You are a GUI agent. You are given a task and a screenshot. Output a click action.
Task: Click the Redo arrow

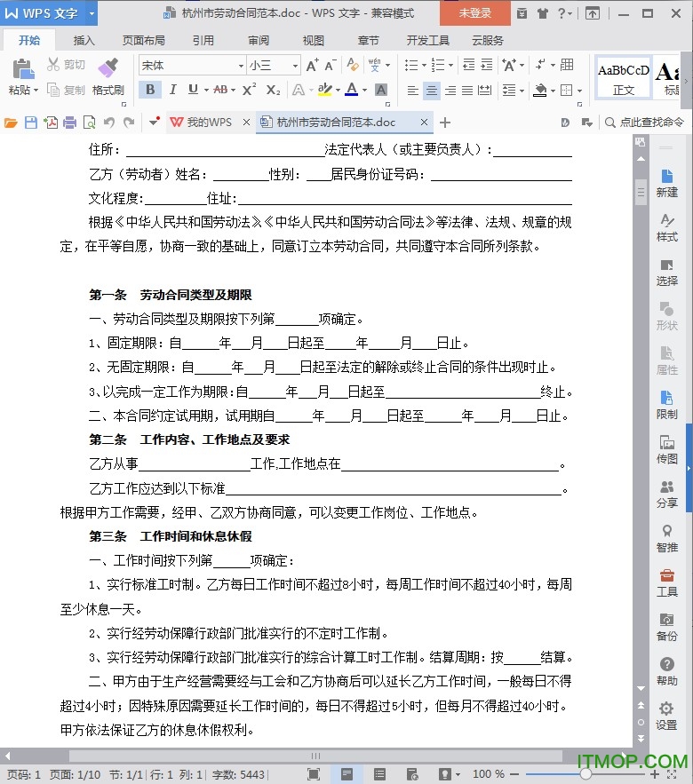129,122
